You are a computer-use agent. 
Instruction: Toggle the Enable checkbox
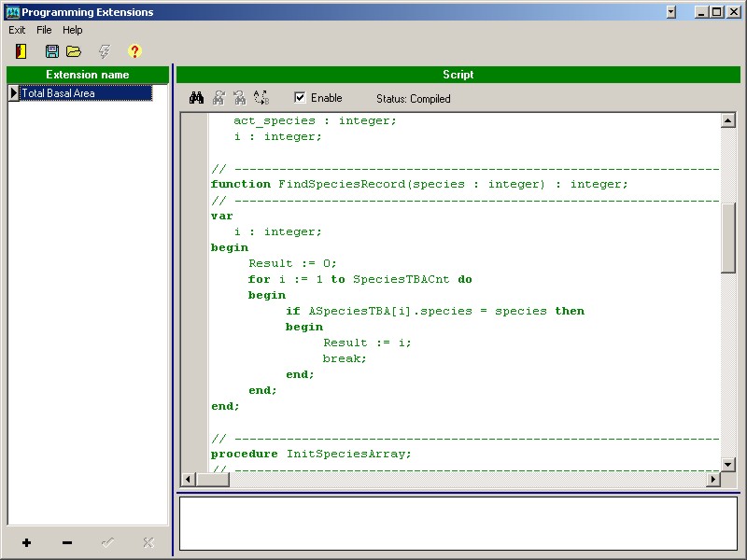[x=300, y=98]
